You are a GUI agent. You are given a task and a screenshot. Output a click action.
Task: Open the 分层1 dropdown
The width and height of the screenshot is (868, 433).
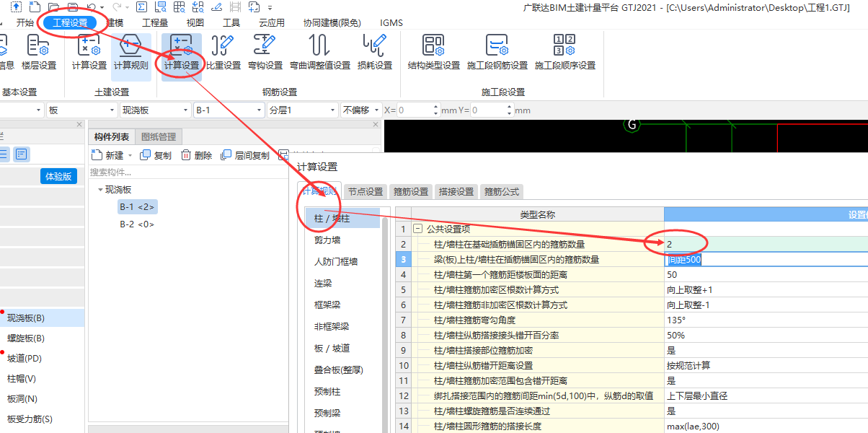[x=332, y=110]
